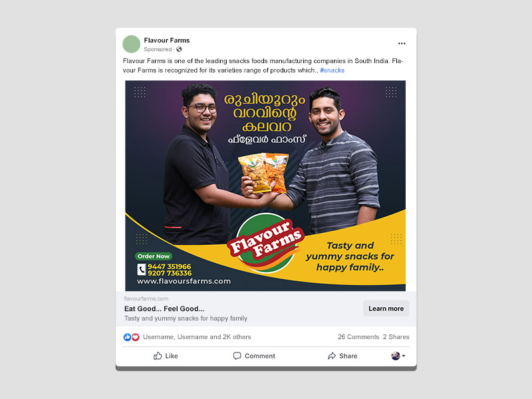Click the Sponsored label
Viewport: 532px width, 399px height.
(x=158, y=49)
